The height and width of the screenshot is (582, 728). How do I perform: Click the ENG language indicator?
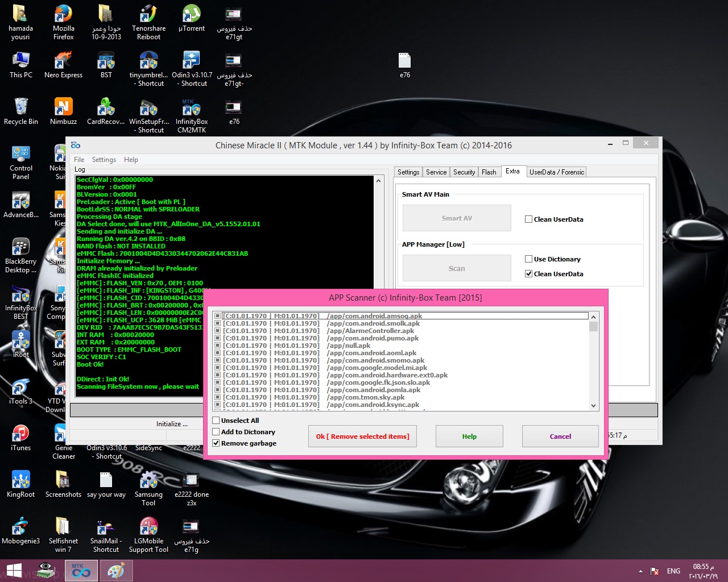[x=673, y=571]
